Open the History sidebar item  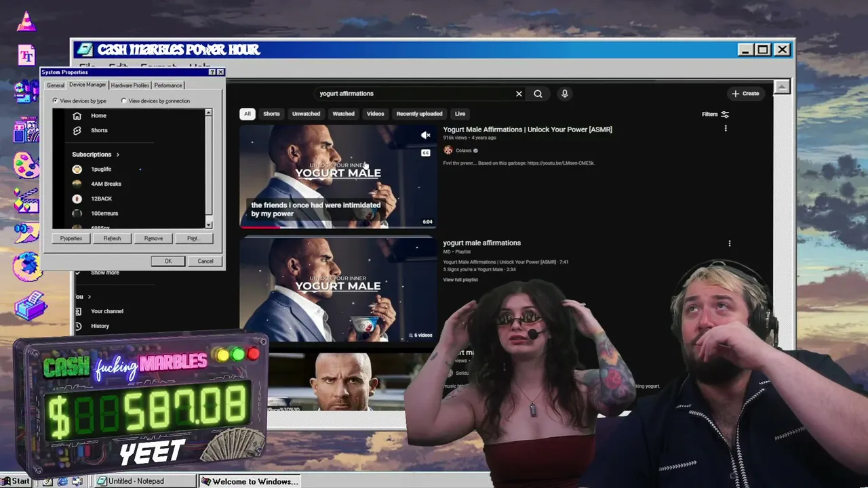pos(100,326)
